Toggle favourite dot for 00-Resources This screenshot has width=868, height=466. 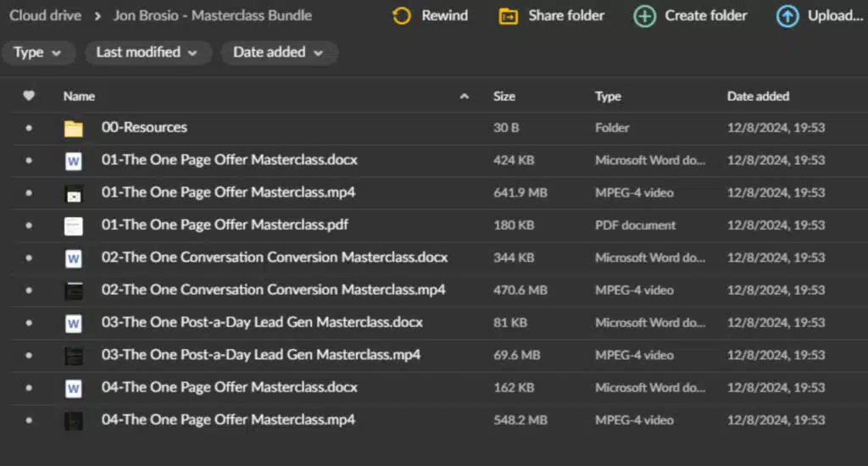click(x=29, y=128)
